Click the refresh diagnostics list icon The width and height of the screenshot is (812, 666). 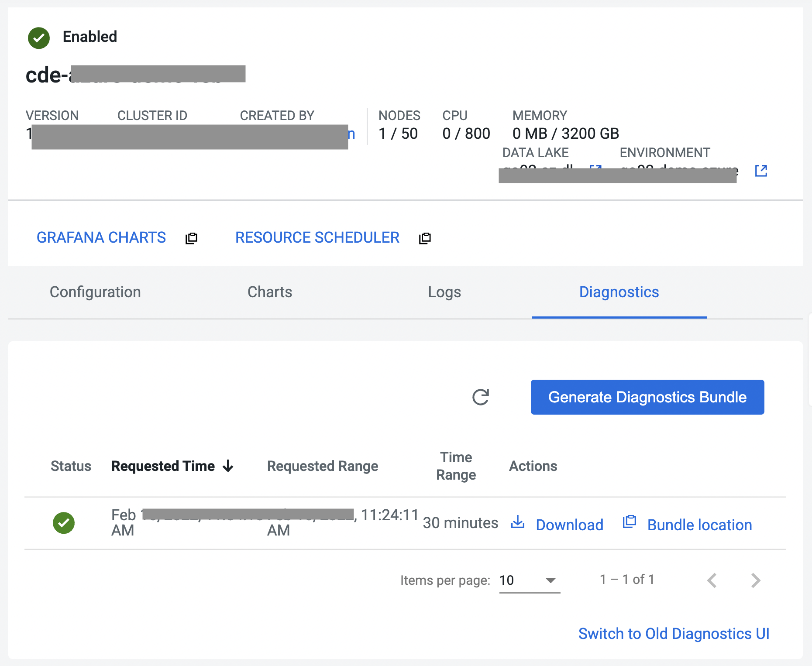(481, 397)
